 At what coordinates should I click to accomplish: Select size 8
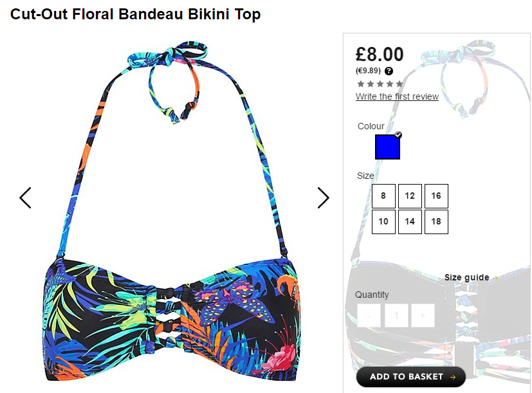point(383,196)
